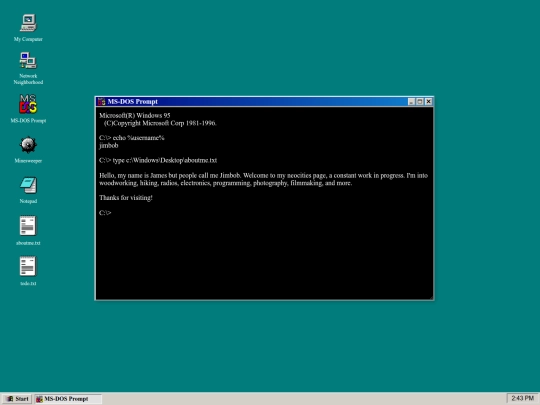Open the Start menu
The height and width of the screenshot is (405, 540).
[x=17, y=399]
